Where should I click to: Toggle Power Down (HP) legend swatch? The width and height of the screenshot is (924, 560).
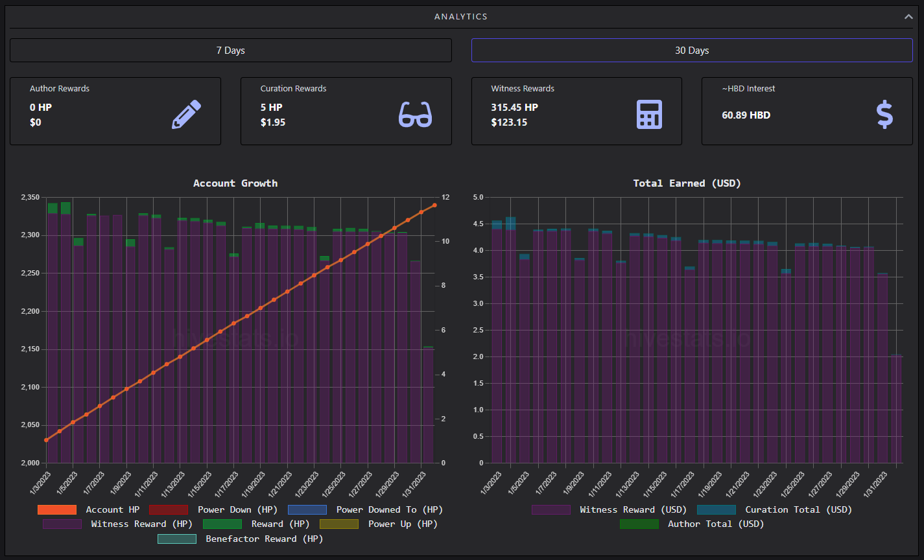click(x=169, y=510)
